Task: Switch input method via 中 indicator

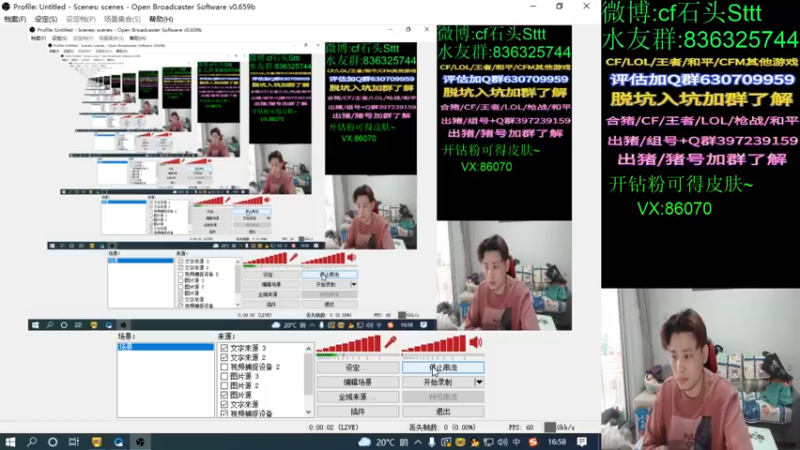Action: 516,442
